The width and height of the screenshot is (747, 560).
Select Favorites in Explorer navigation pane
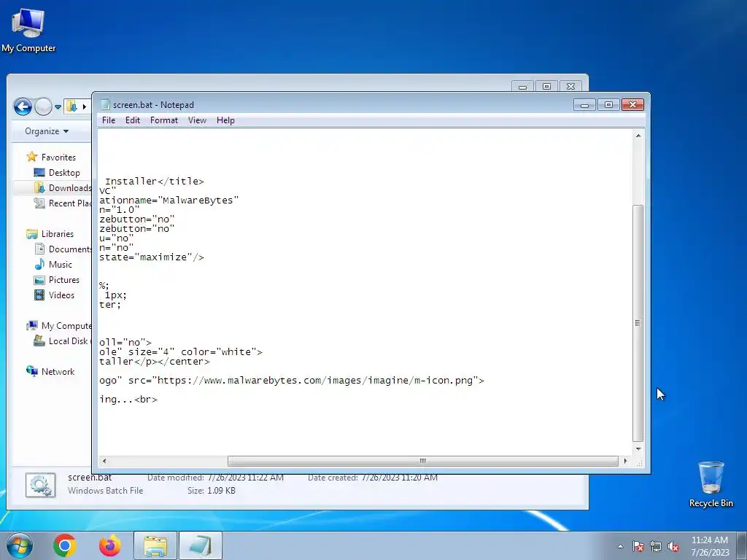(58, 157)
